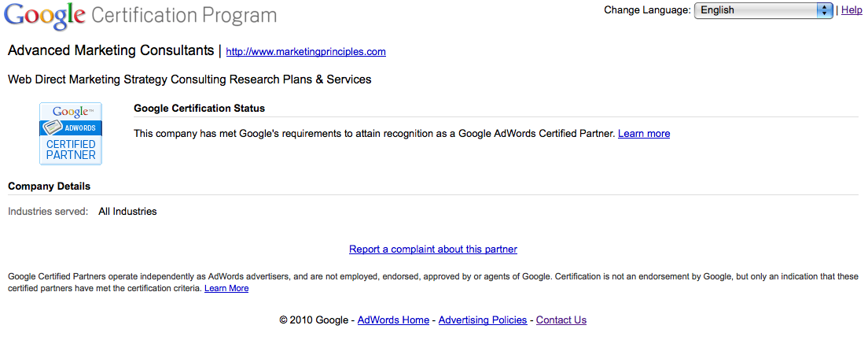
Task: Visit the marketingprinciples.com website link
Action: 306,52
